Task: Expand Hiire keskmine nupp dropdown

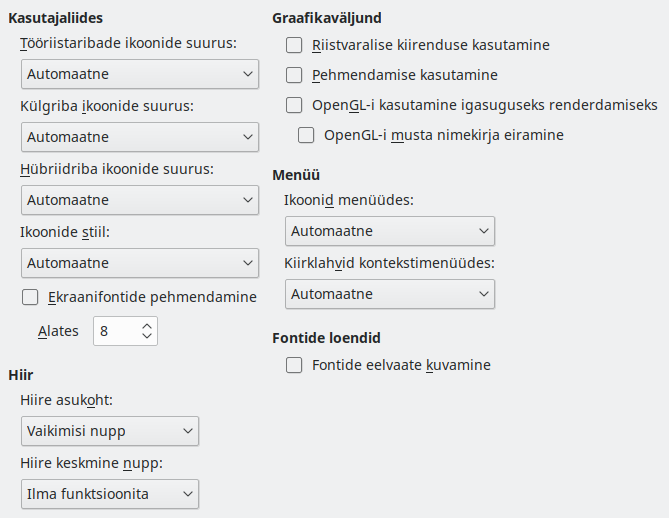Action: [x=109, y=494]
